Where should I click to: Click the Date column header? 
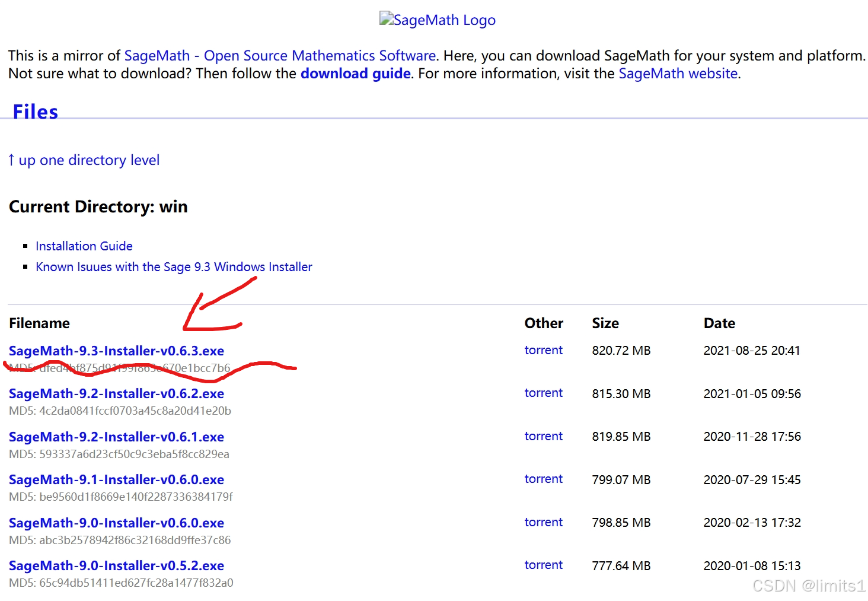pos(719,323)
